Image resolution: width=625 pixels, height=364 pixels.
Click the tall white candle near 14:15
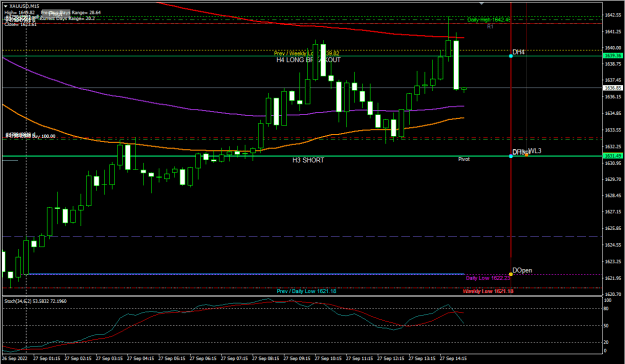click(x=456, y=65)
